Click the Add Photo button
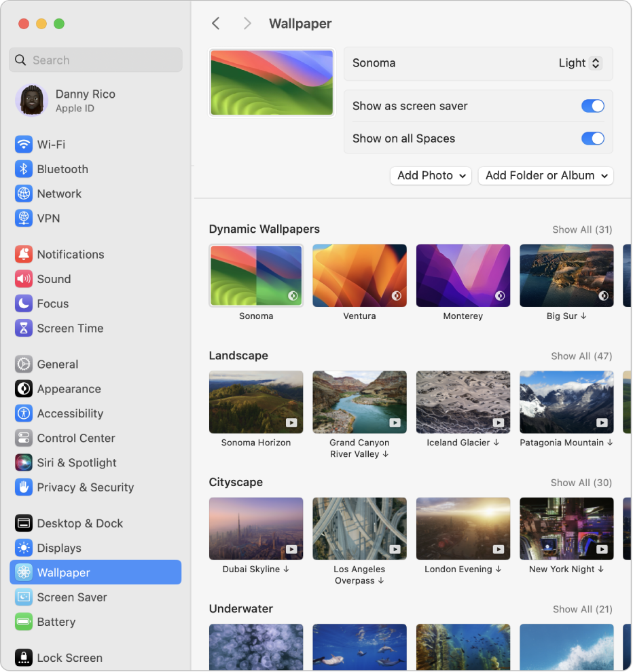The height and width of the screenshot is (672, 633). pos(431,176)
